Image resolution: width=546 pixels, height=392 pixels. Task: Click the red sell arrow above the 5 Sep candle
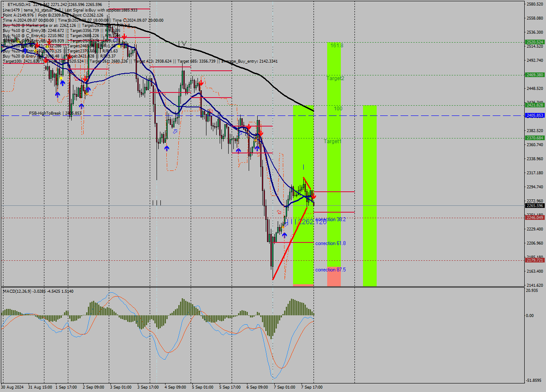(202, 83)
